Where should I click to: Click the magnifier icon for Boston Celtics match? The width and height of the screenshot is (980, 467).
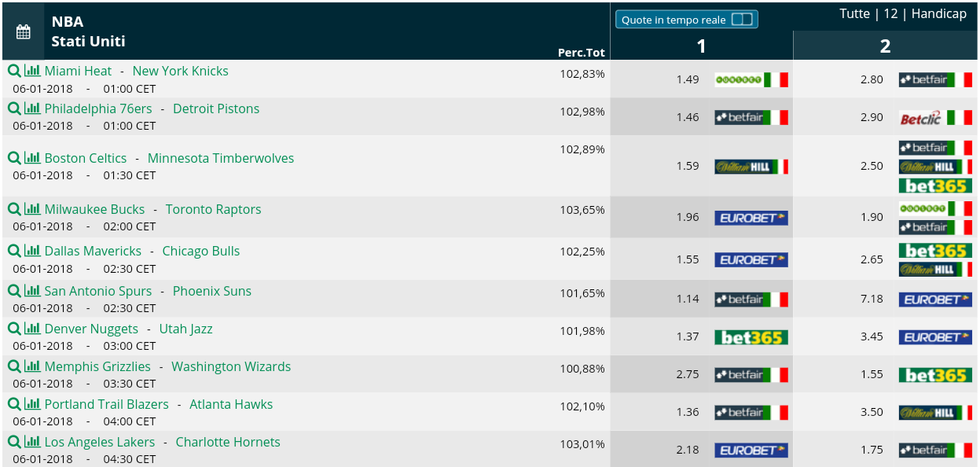[13, 157]
